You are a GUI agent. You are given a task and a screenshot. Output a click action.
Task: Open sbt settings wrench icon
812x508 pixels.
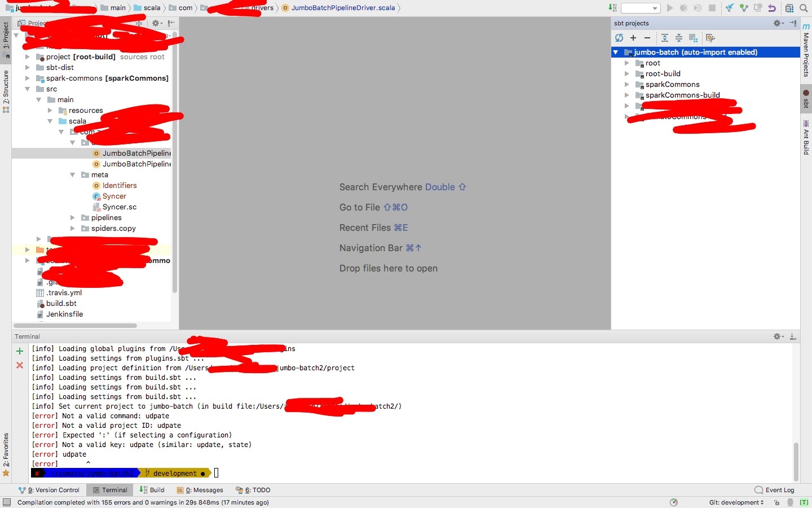click(710, 38)
